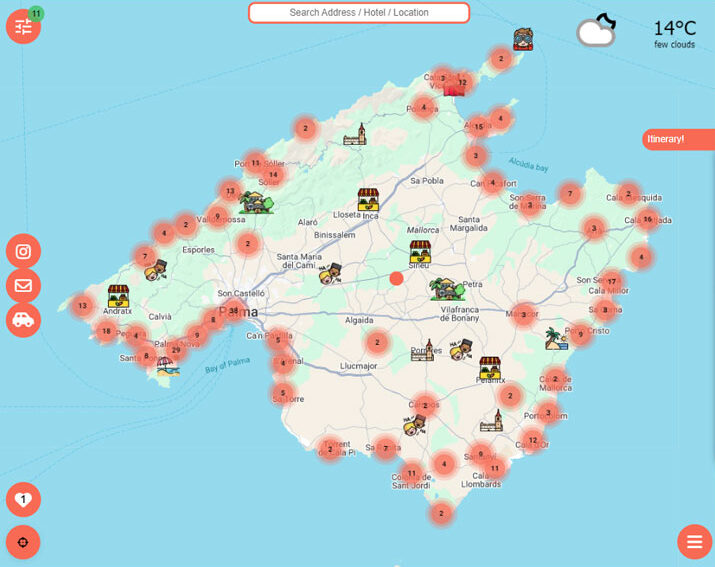Click the Algaida town label
This screenshot has width=715, height=567.
(359, 320)
